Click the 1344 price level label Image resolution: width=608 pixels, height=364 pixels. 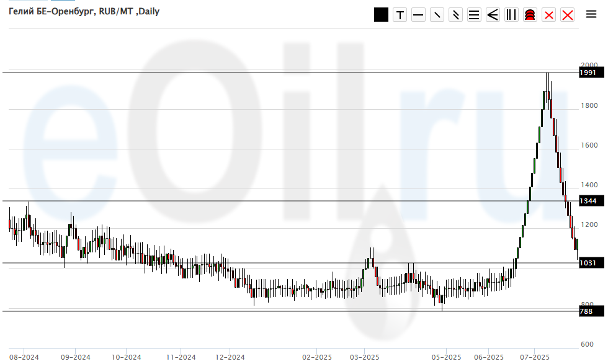[x=588, y=202]
